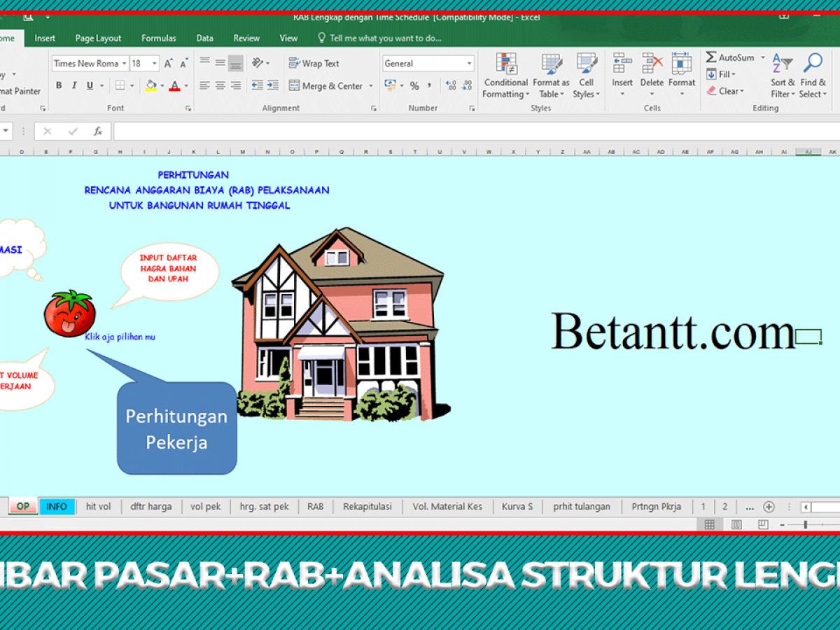
Task: Switch to the Review tab
Action: pyautogui.click(x=246, y=38)
